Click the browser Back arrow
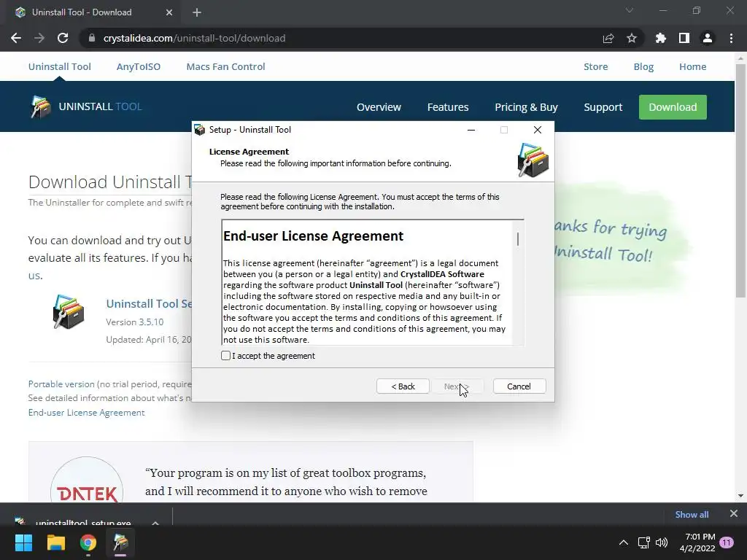The width and height of the screenshot is (747, 560). click(x=16, y=38)
